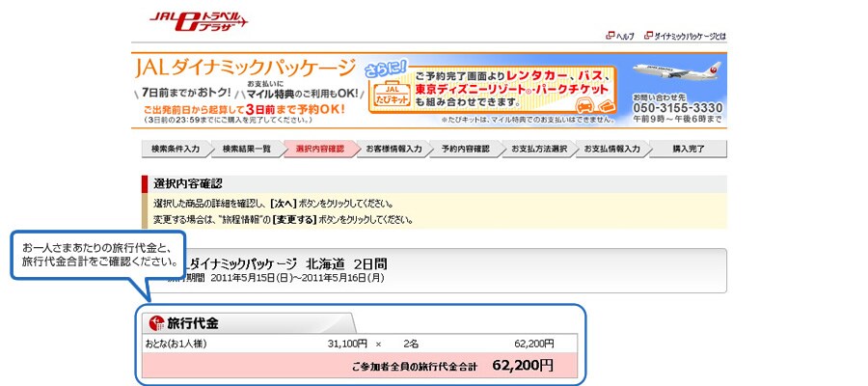Viewport: 868px width, 386px height.
Task: Open the ヘルプ link
Action: pos(625,36)
